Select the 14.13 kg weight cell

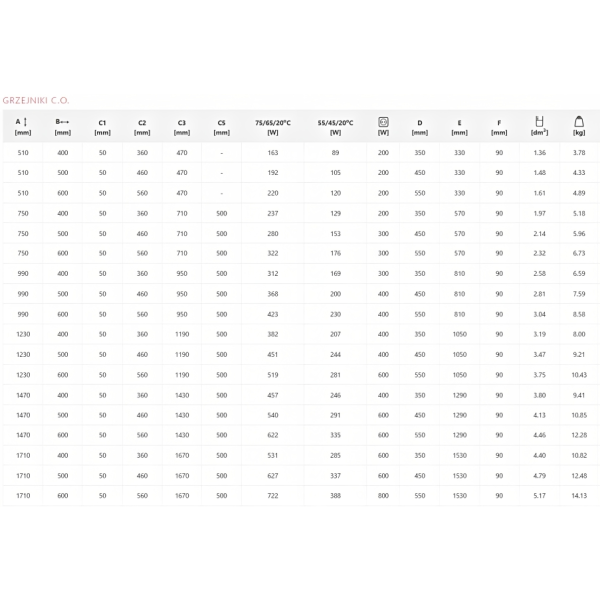pyautogui.click(x=578, y=495)
